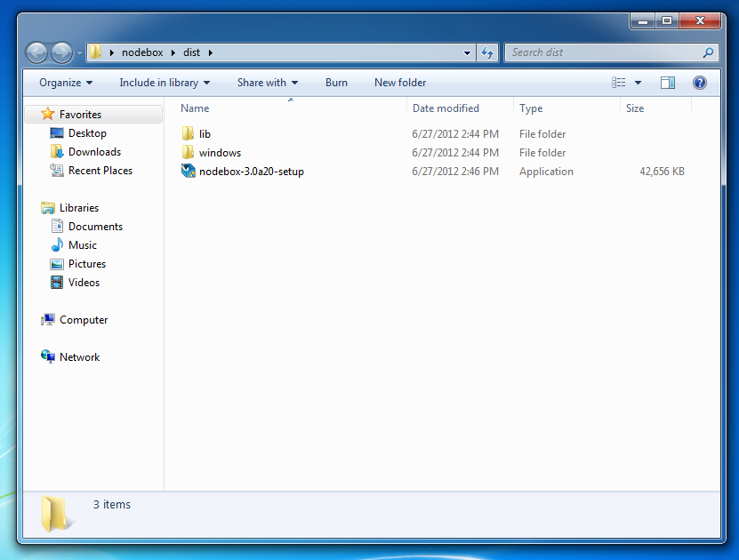
Task: Go back using the Back arrow button
Action: tap(36, 52)
